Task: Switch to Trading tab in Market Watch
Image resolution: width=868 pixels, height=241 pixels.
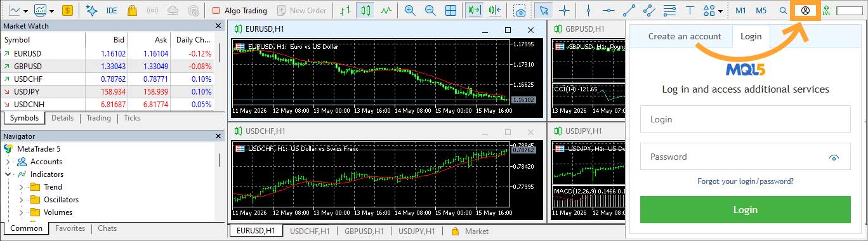Action: (x=98, y=118)
